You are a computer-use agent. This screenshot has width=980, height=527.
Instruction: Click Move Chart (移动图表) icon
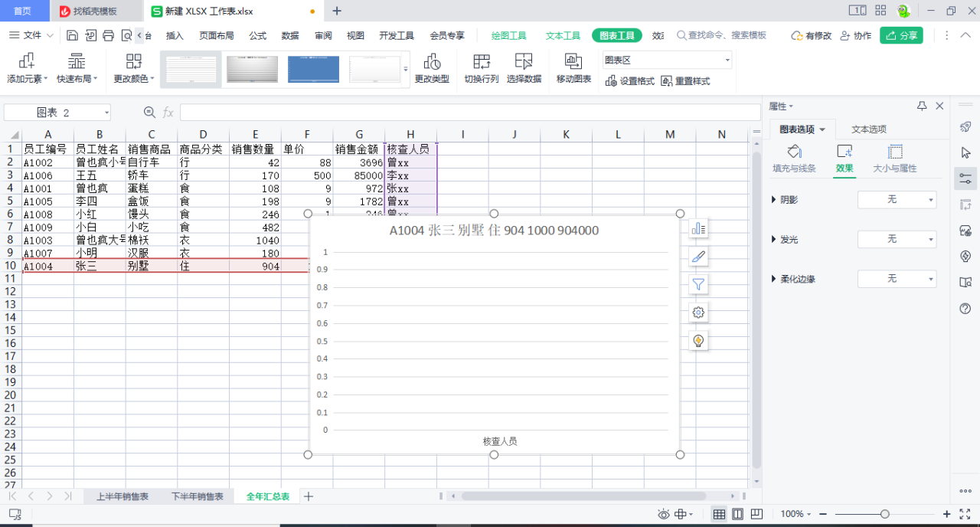tap(573, 69)
